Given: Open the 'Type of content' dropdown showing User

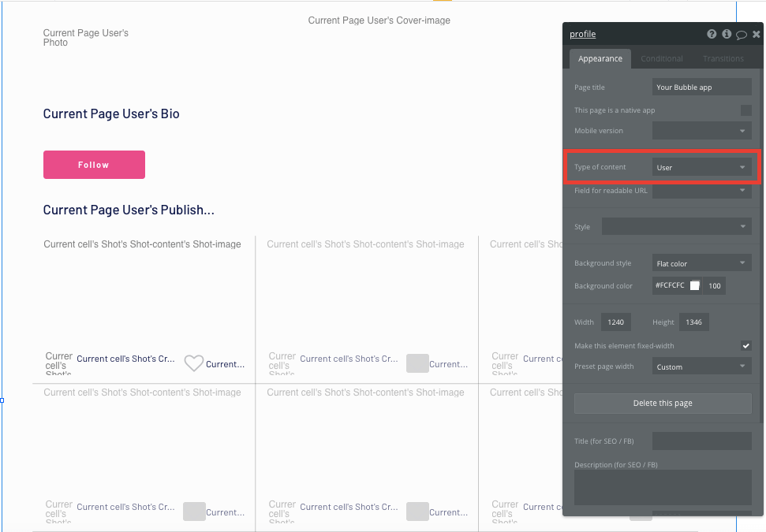Looking at the screenshot, I should coord(701,166).
